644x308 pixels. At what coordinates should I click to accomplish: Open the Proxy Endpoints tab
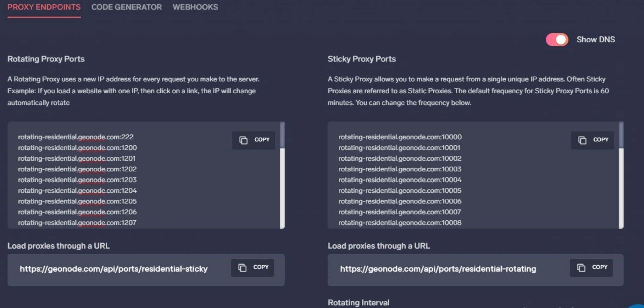click(44, 7)
